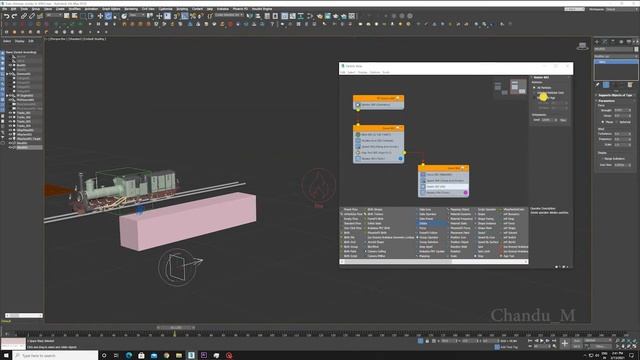Select Selected Particles Only radio option

[534, 93]
